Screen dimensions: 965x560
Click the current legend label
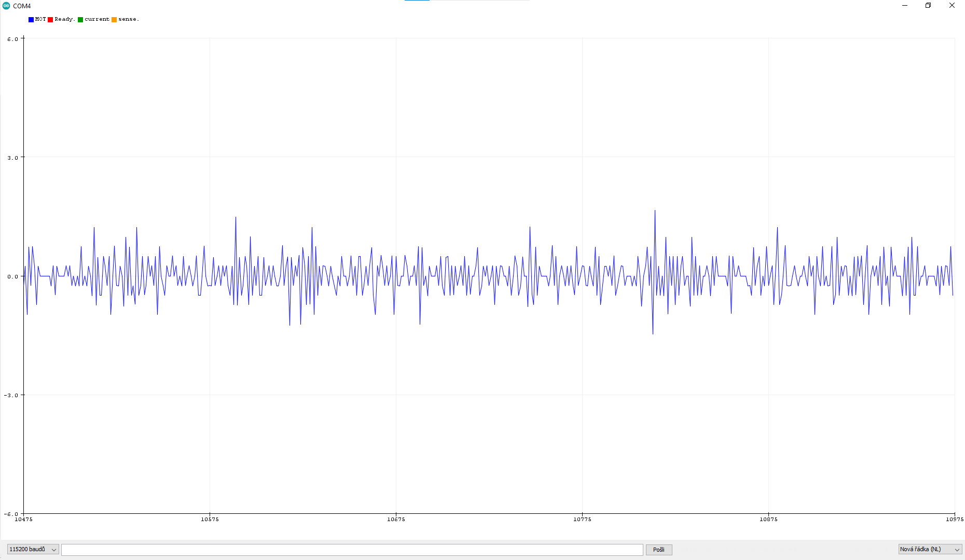pyautogui.click(x=97, y=19)
